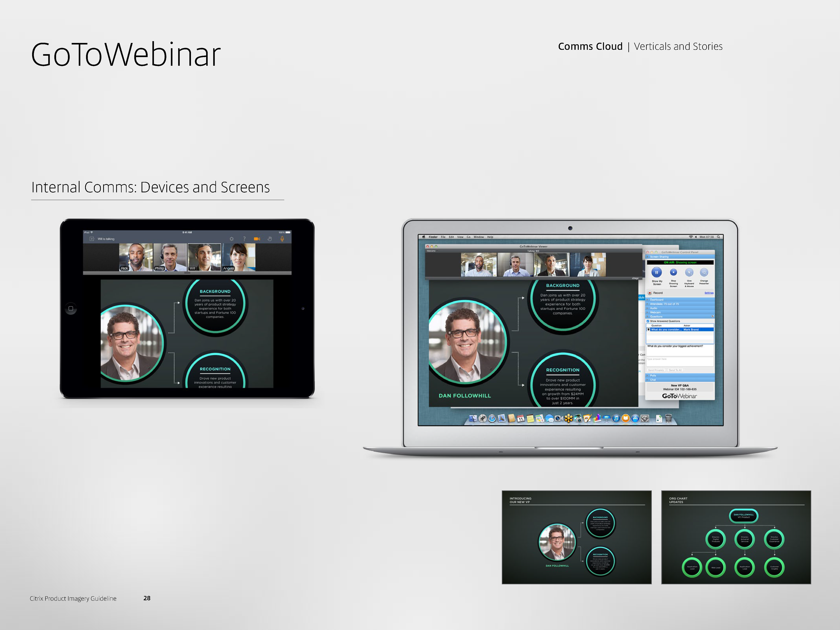Tap Angela's webcam tile on the iPad
The width and height of the screenshot is (840, 630).
(x=238, y=257)
